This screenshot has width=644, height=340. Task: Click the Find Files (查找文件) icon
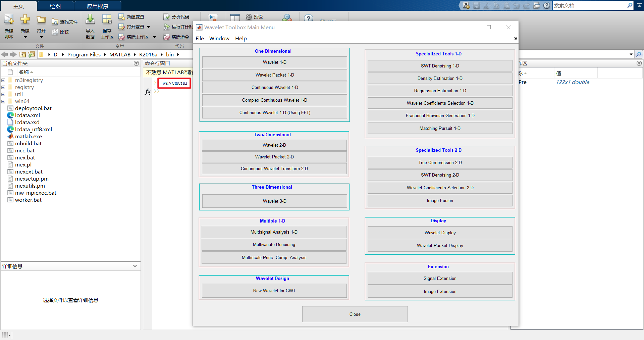(55, 22)
